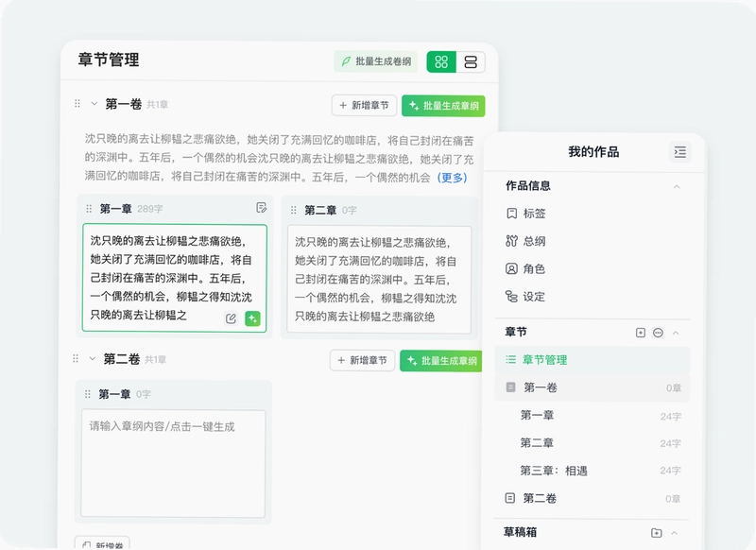The image size is (756, 550).
Task: Click 共1章 label next to 第一卷
Action: coord(157,105)
